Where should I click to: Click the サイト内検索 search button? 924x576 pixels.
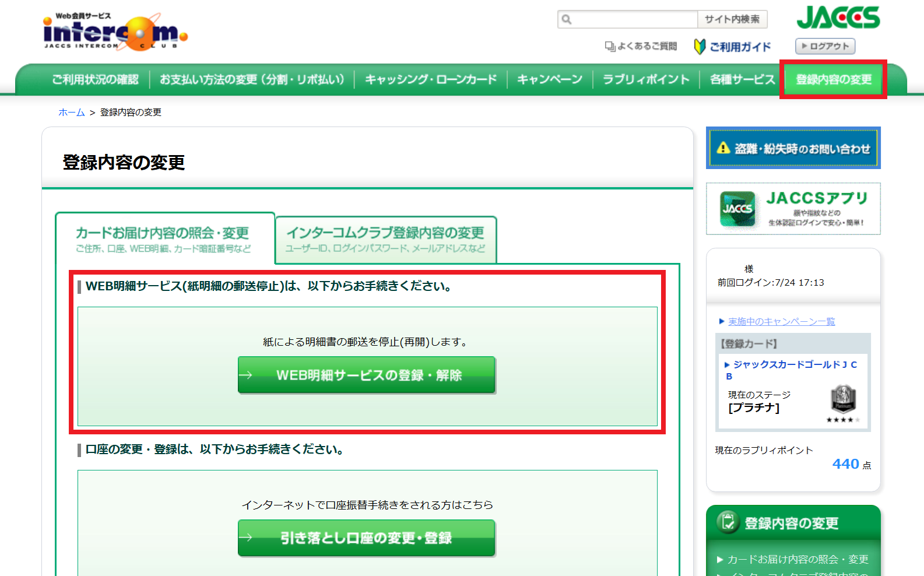tap(732, 19)
